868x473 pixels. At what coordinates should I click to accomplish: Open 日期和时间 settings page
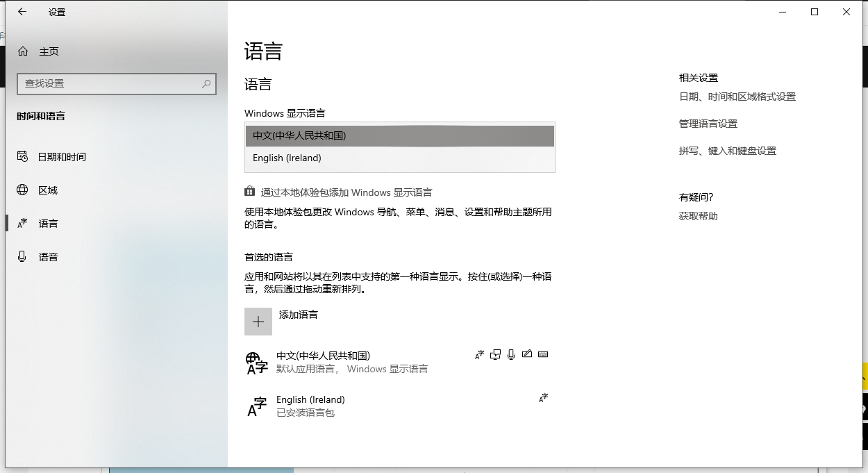pos(117,157)
